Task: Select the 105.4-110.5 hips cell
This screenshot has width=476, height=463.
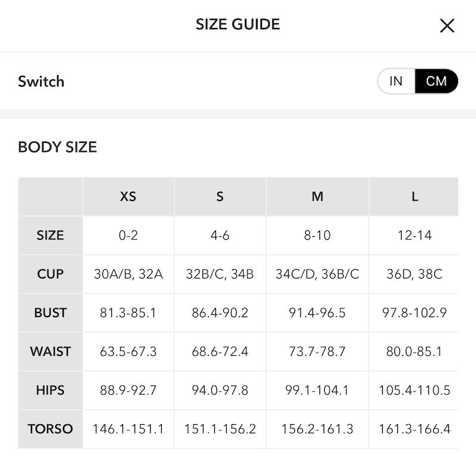Action: [414, 390]
